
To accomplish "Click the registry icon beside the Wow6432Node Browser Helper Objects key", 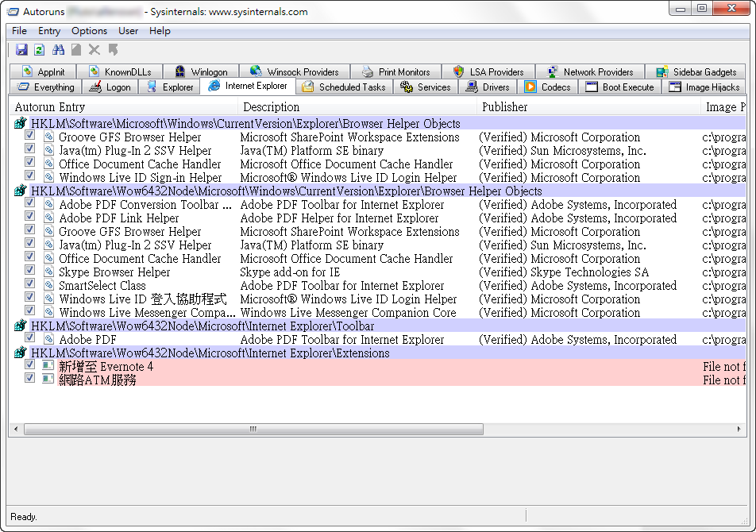I will click(x=21, y=191).
